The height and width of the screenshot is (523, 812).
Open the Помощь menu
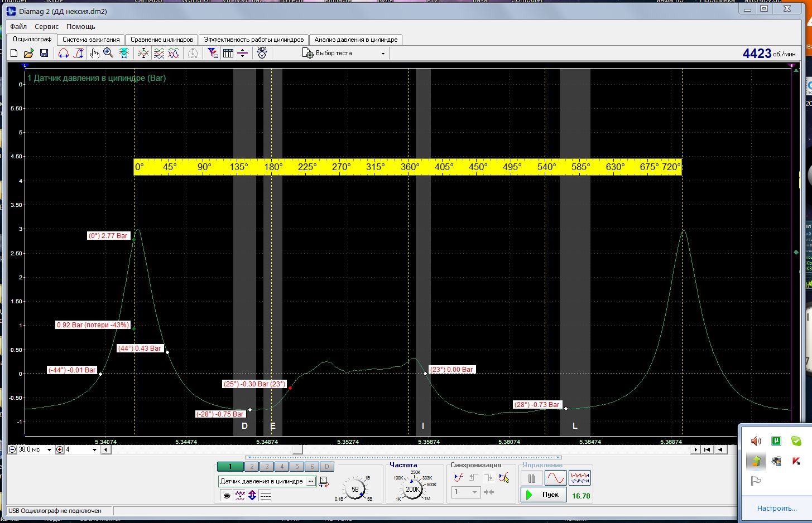pyautogui.click(x=81, y=26)
